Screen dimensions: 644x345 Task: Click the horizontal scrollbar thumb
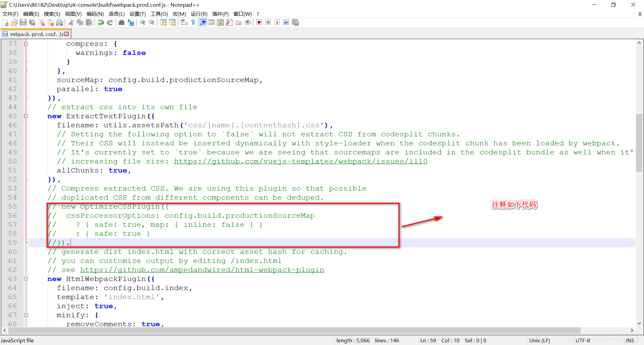click(294, 330)
